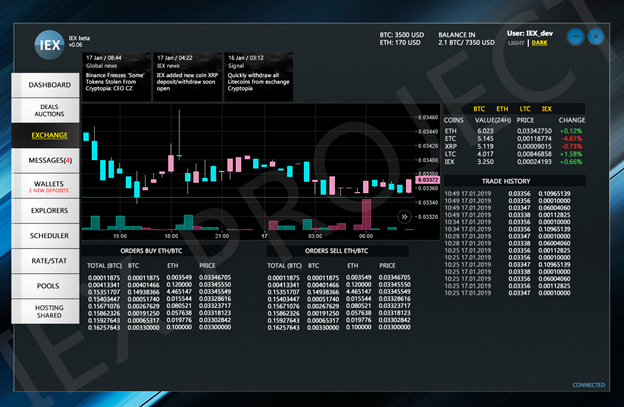Open RATE/STAT section
The height and width of the screenshot is (407, 624).
(x=45, y=261)
